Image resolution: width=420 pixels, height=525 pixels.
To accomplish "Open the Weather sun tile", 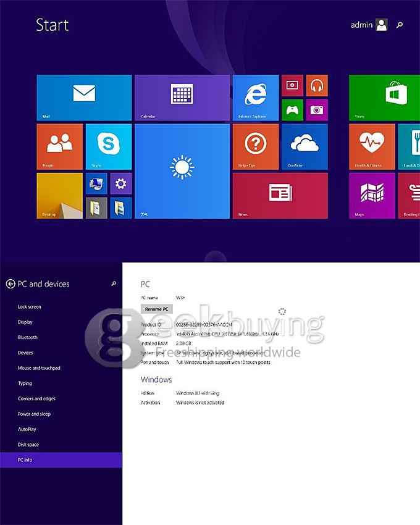I will coord(182,171).
